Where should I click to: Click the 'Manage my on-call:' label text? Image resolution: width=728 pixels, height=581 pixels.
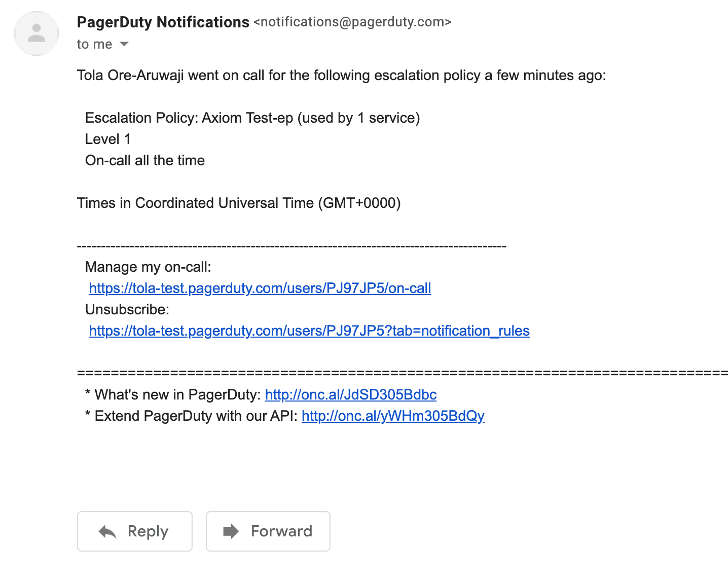point(148,267)
